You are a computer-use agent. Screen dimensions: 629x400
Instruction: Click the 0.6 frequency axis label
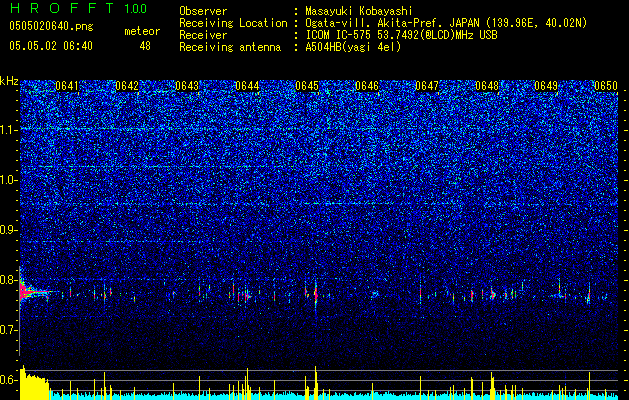[9, 380]
